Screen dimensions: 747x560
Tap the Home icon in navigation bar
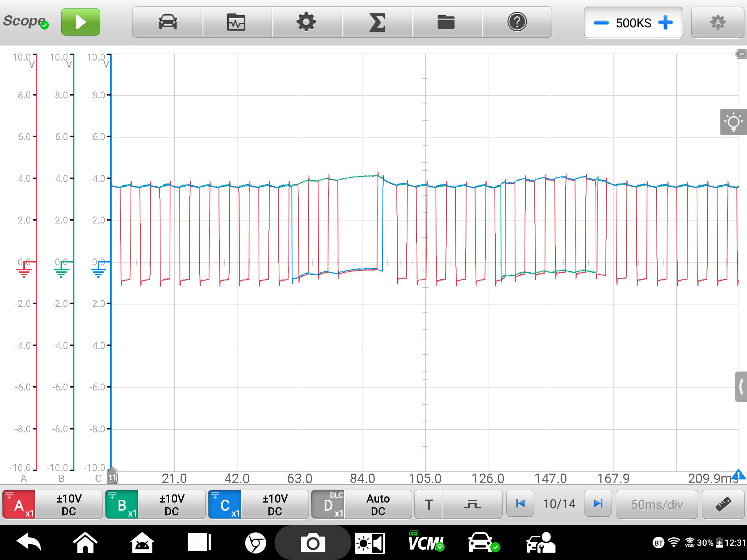[85, 543]
